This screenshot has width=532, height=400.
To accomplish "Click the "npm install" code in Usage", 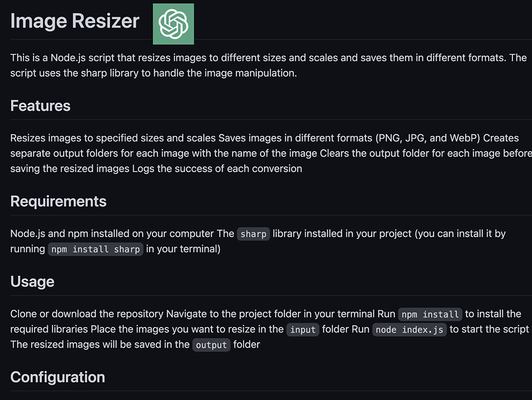I will pos(430,314).
